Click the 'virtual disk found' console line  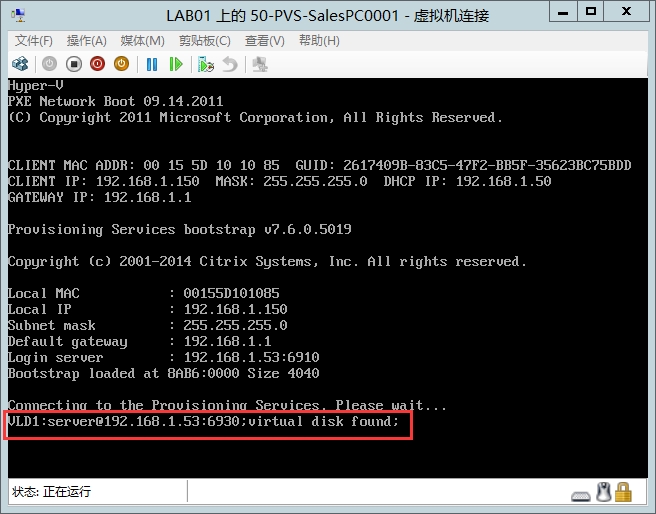pos(203,421)
